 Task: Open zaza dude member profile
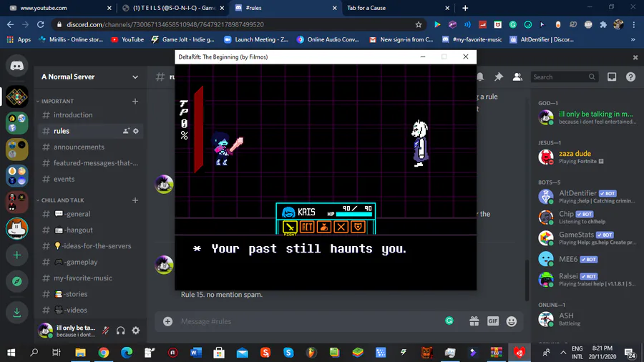(587, 157)
